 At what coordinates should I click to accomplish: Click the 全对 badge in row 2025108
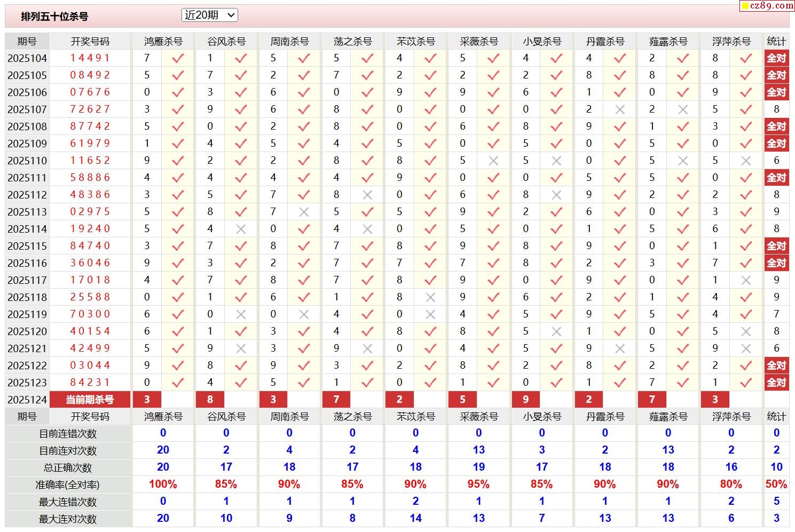(776, 126)
